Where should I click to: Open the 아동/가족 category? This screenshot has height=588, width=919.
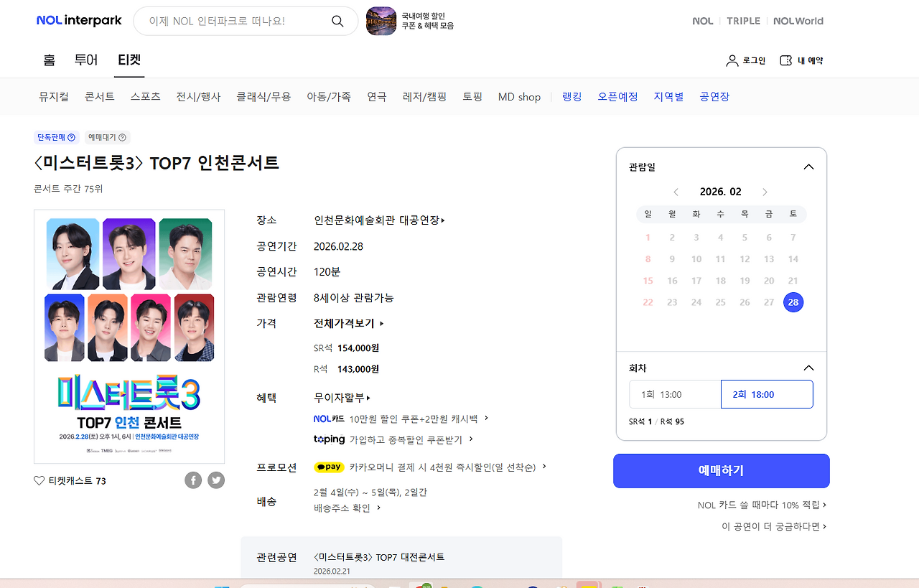[x=329, y=96]
